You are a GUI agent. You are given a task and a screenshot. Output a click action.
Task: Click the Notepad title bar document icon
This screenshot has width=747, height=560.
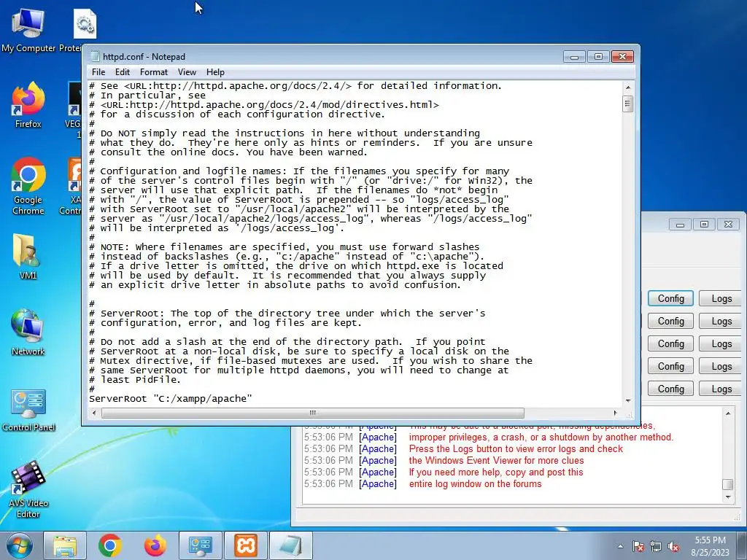94,57
